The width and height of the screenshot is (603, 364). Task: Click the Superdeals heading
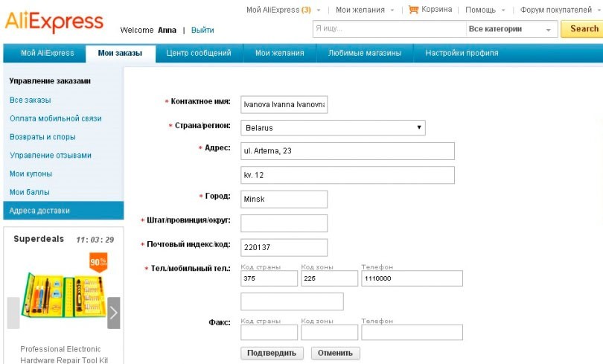[x=39, y=239]
